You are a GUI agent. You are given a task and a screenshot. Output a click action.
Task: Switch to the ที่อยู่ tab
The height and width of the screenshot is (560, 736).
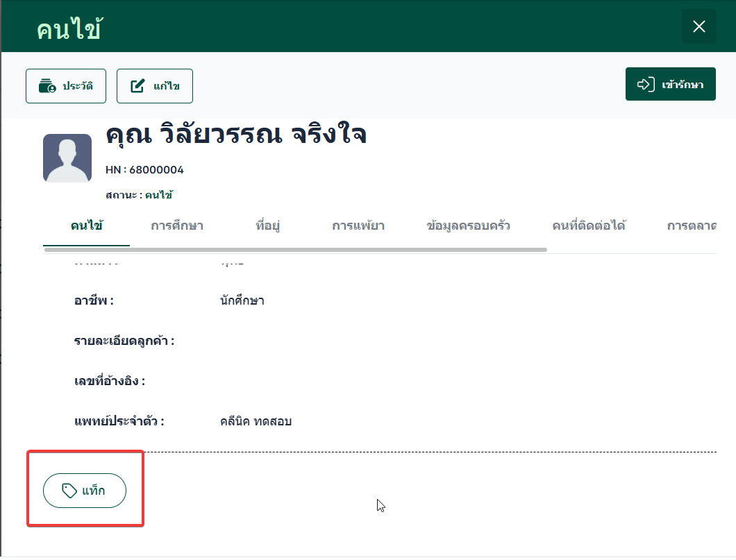click(x=267, y=226)
